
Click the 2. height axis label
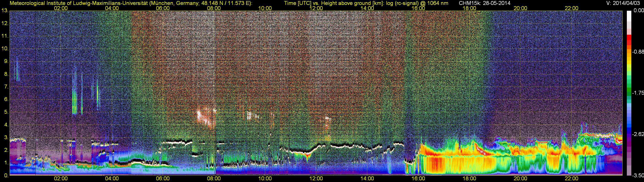coord(6,150)
